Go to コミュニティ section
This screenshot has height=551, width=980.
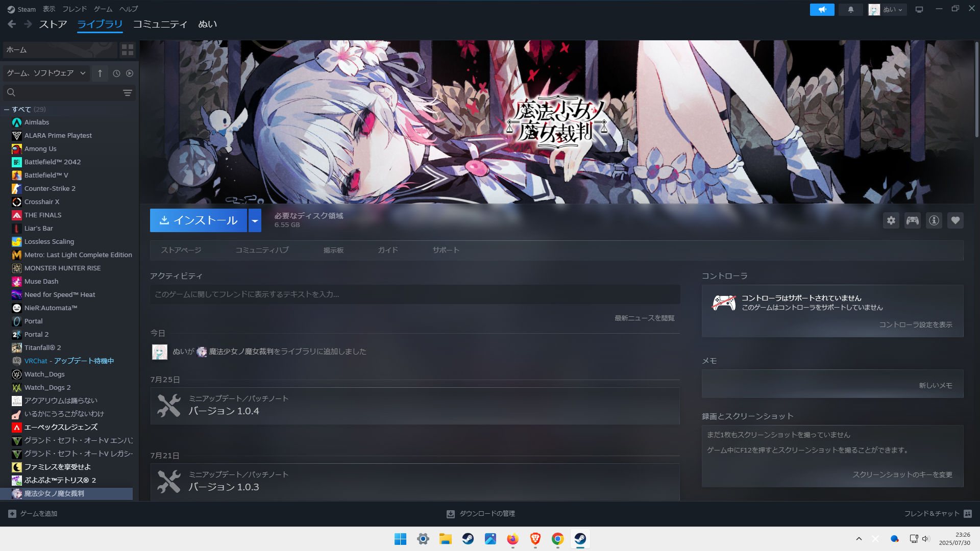pos(160,24)
